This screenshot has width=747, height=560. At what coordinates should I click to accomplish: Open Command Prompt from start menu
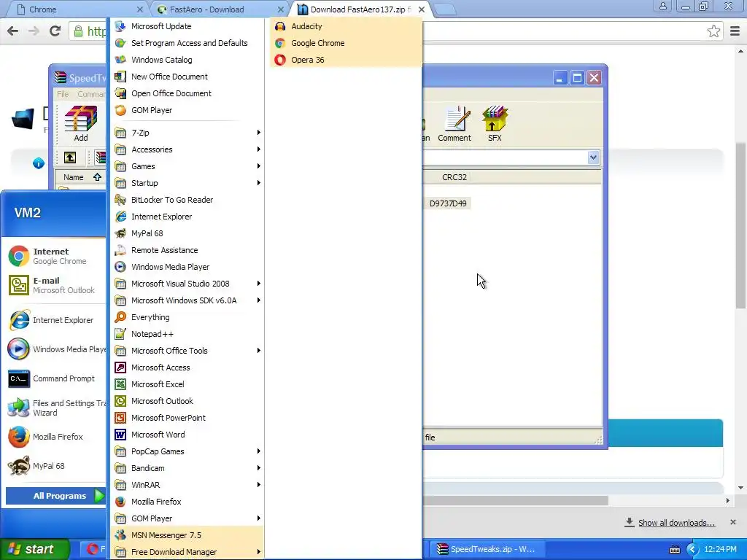point(55,378)
